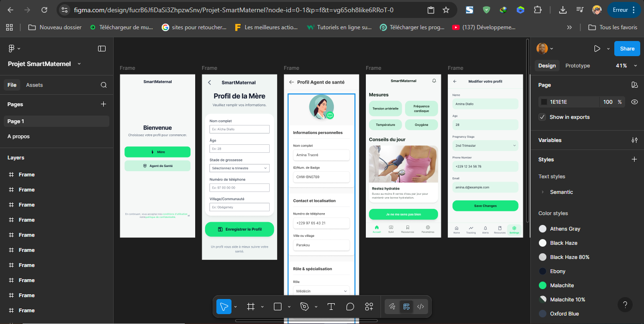The width and height of the screenshot is (644, 324).
Task: Toggle the sidebar panel collapse icon
Action: [102, 49]
